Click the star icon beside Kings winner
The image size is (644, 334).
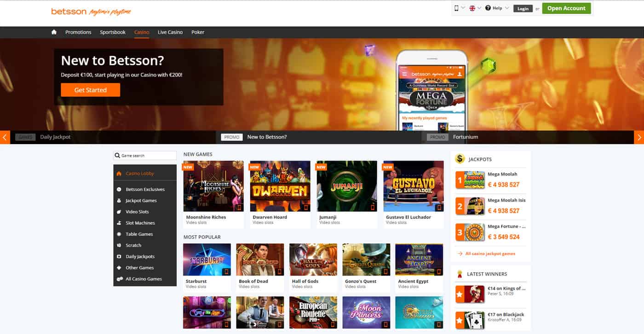pyautogui.click(x=460, y=294)
